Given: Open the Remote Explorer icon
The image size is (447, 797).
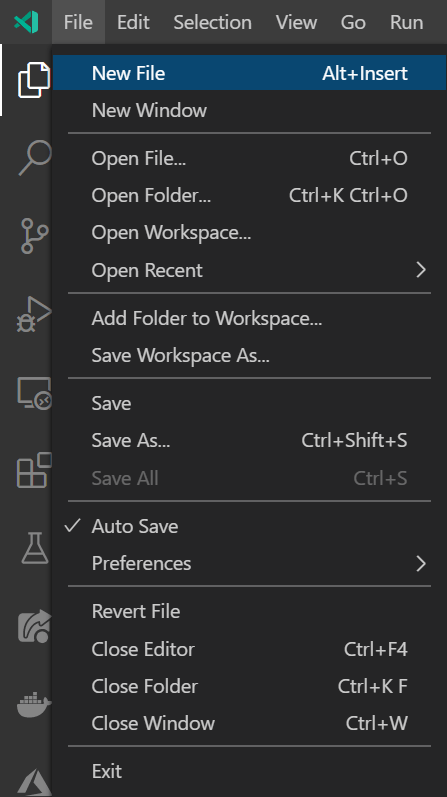Looking at the screenshot, I should (34, 393).
